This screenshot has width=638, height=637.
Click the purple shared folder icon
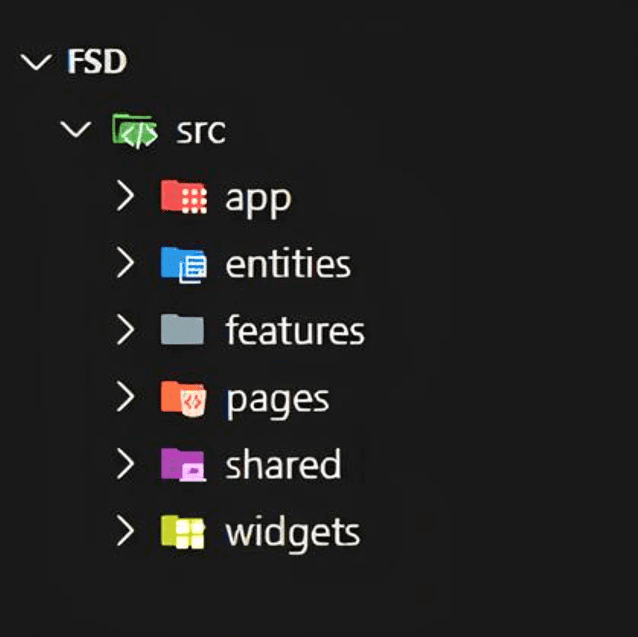pos(183,465)
